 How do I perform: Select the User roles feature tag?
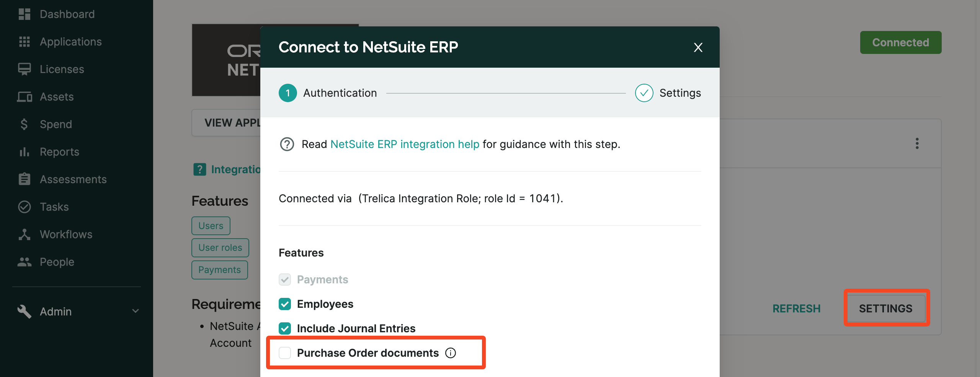point(220,248)
